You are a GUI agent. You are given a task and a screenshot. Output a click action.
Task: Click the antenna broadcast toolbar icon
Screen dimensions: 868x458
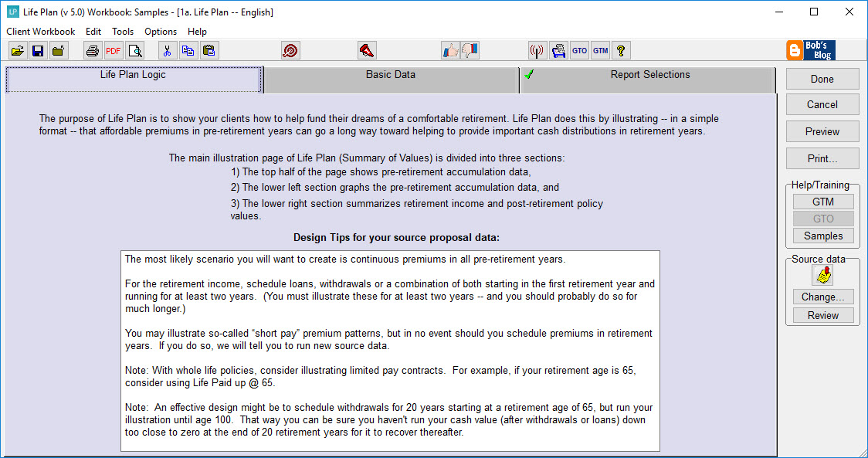pos(538,49)
